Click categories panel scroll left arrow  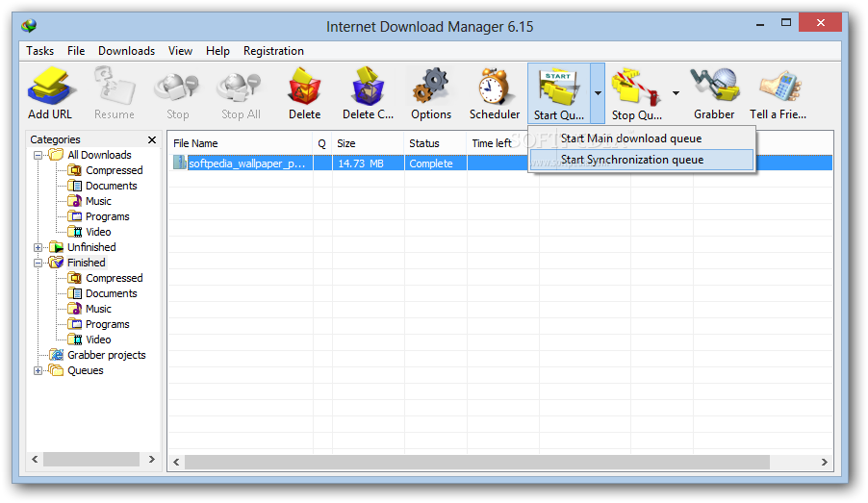click(x=35, y=460)
